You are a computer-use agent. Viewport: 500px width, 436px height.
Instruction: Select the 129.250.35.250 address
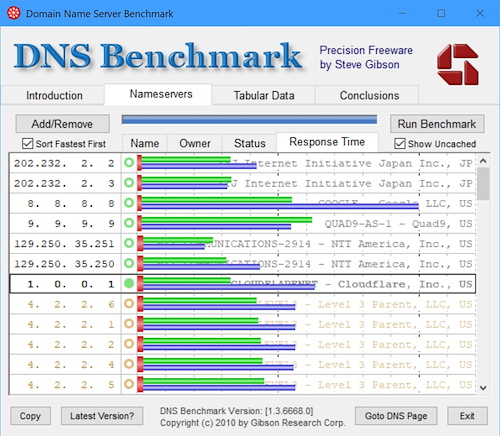tap(65, 264)
